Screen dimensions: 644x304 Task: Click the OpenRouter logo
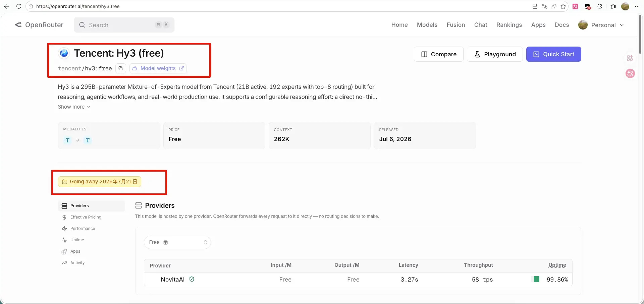pos(39,25)
